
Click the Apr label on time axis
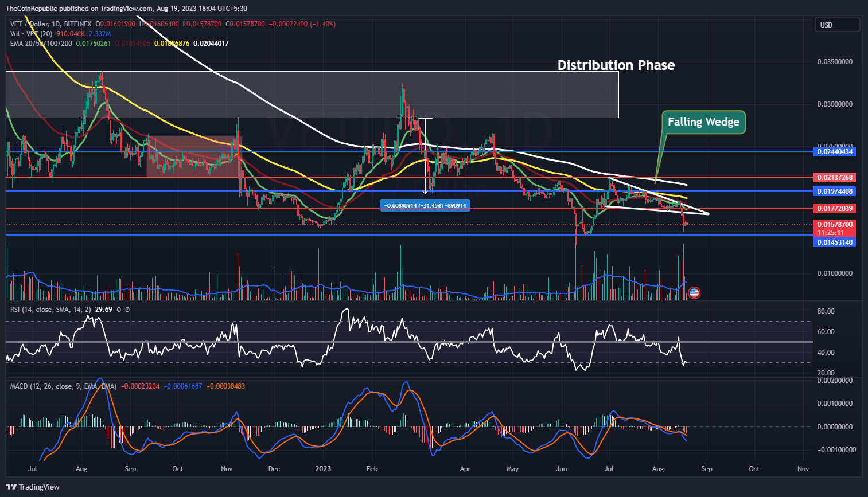pyautogui.click(x=465, y=469)
